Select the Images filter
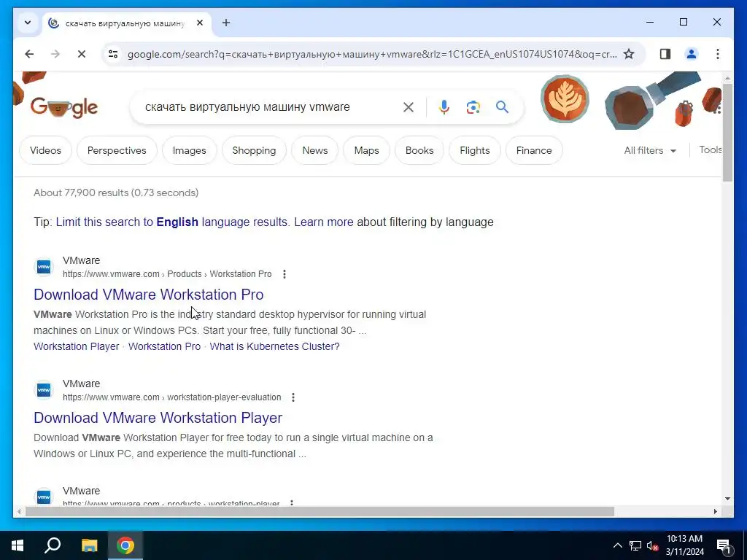Viewport: 747px width, 560px height. point(189,150)
